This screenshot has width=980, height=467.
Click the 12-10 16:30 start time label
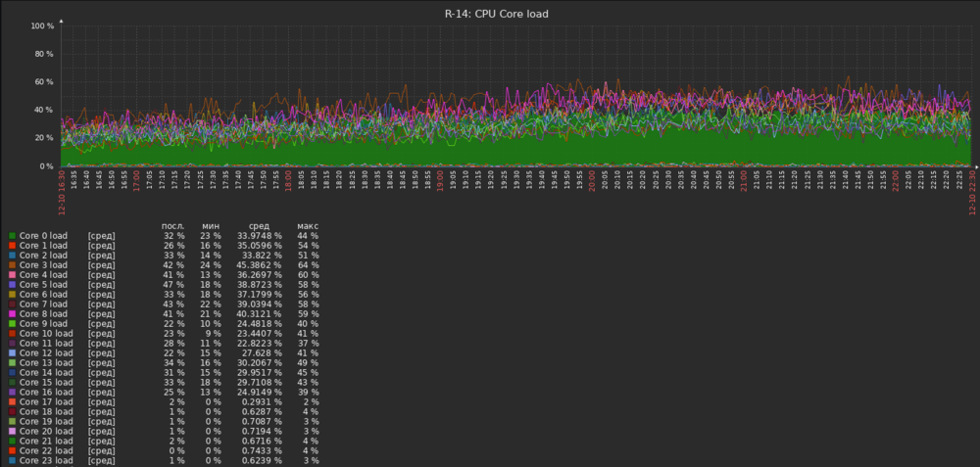[x=61, y=187]
